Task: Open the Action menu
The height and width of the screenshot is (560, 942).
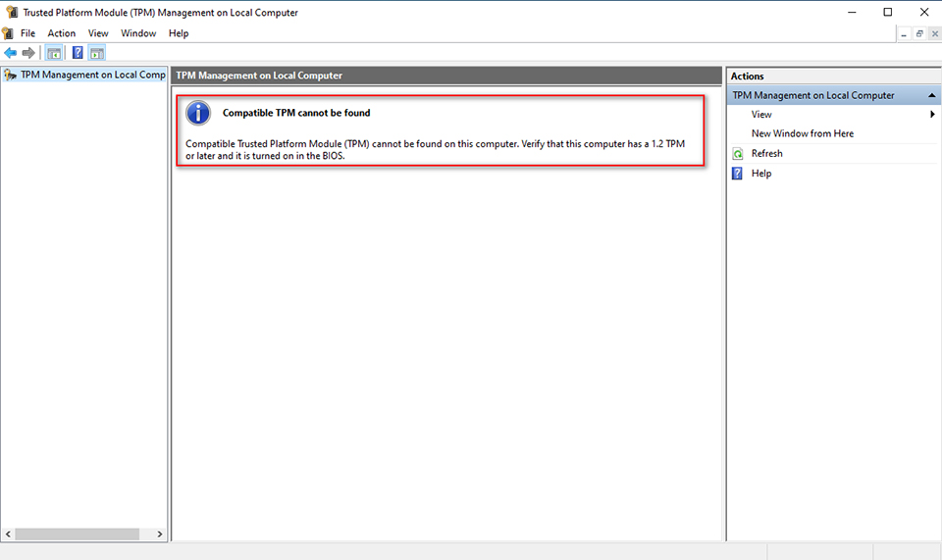Action: point(62,33)
